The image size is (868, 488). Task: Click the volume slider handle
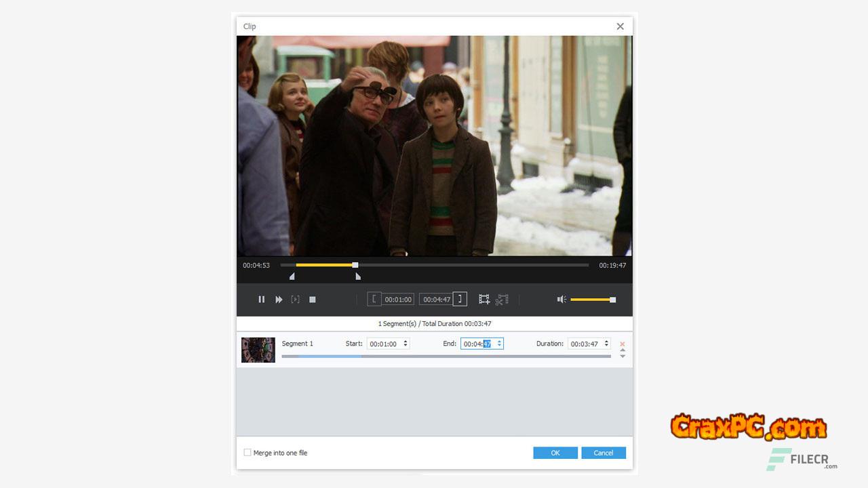click(612, 300)
